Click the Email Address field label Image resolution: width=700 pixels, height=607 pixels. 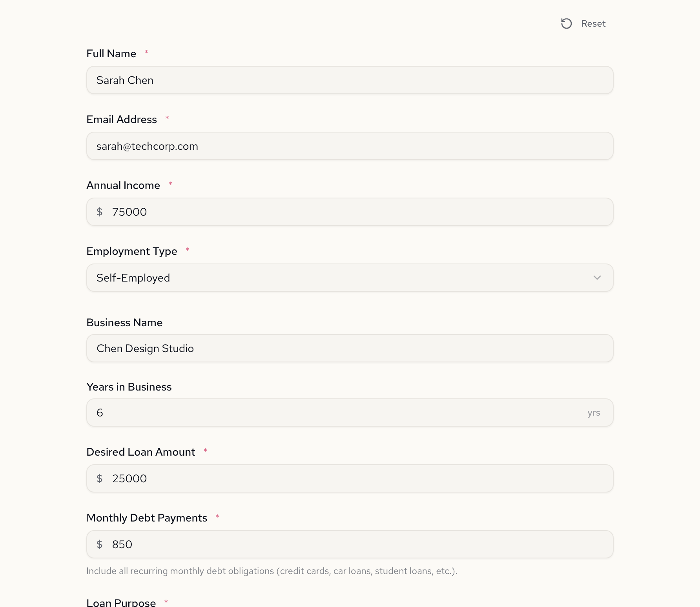coord(122,119)
